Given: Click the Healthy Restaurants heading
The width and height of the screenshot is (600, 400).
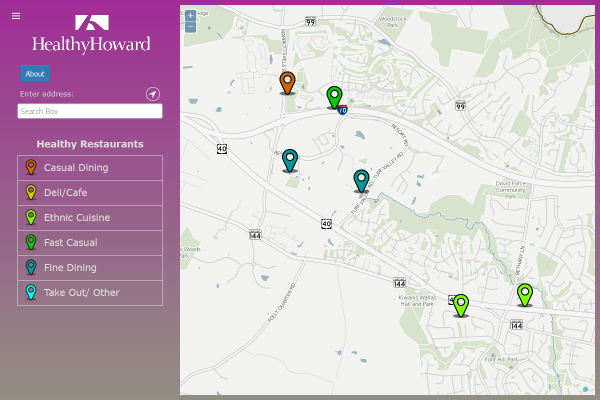Looking at the screenshot, I should (90, 144).
